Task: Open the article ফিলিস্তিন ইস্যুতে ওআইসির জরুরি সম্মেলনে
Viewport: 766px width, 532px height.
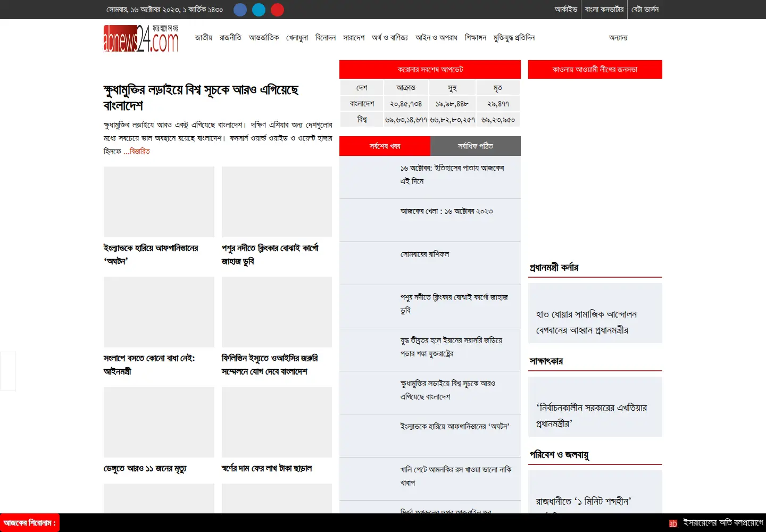Action: 270,365
